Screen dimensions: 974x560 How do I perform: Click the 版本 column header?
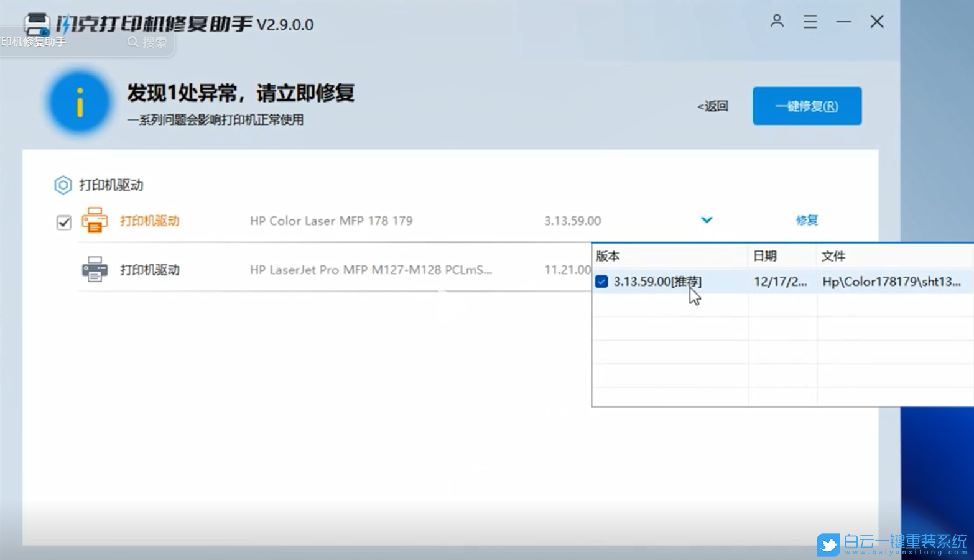click(x=608, y=255)
